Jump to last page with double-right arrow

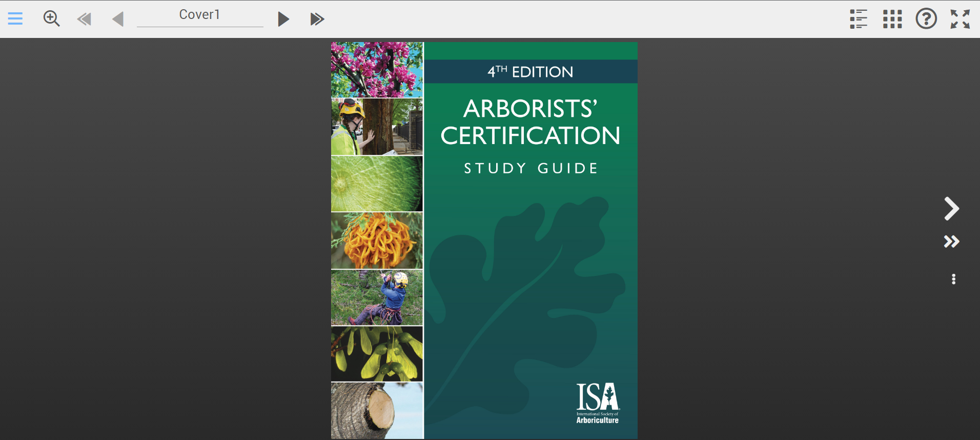317,19
